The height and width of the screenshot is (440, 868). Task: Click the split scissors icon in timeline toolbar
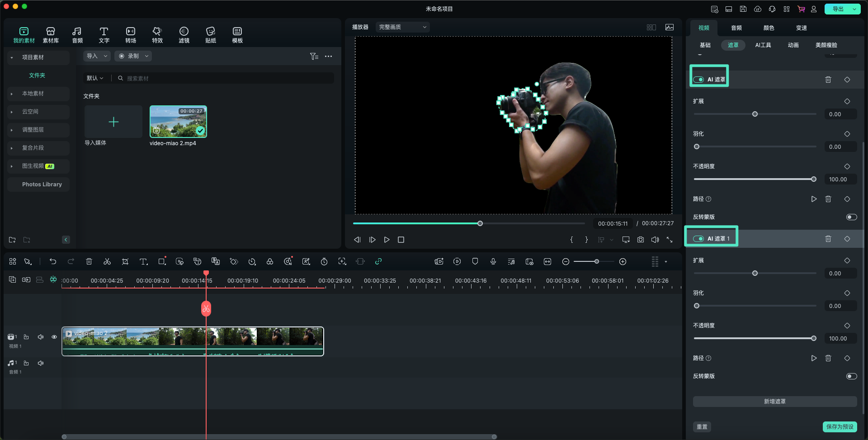click(107, 262)
